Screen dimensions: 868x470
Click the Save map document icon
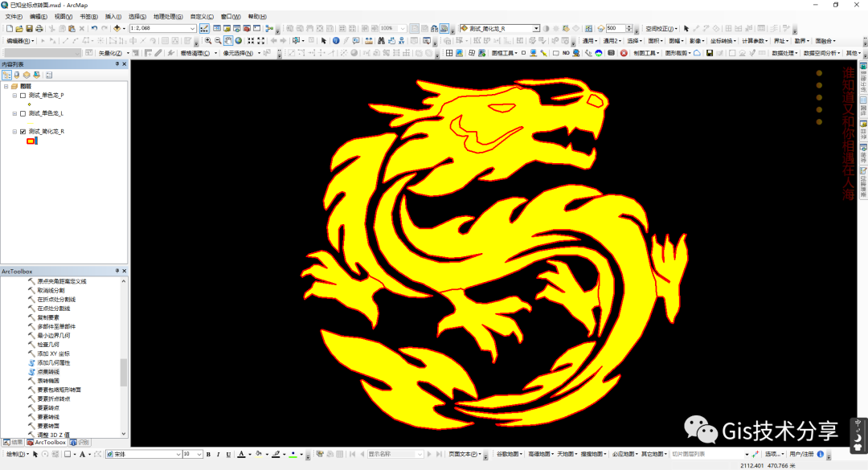pyautogui.click(x=29, y=29)
